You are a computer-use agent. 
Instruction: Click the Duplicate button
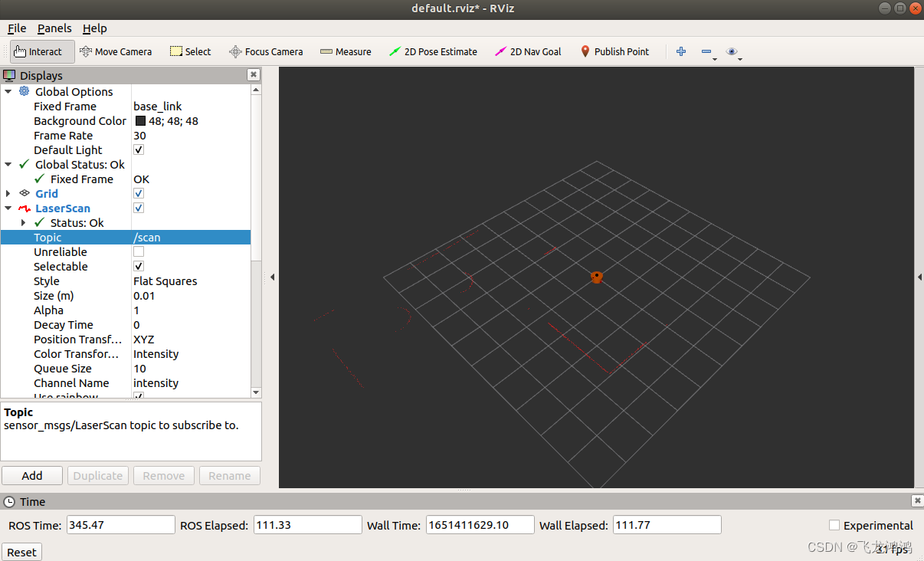98,476
